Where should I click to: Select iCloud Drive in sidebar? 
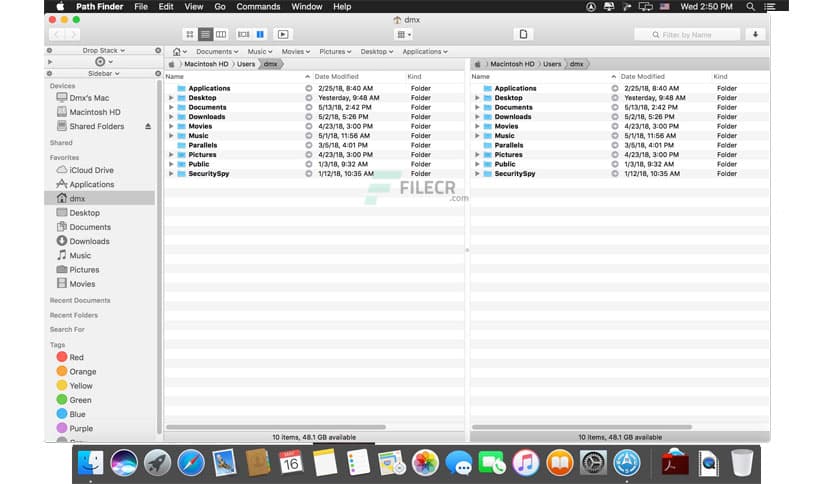tap(91, 170)
